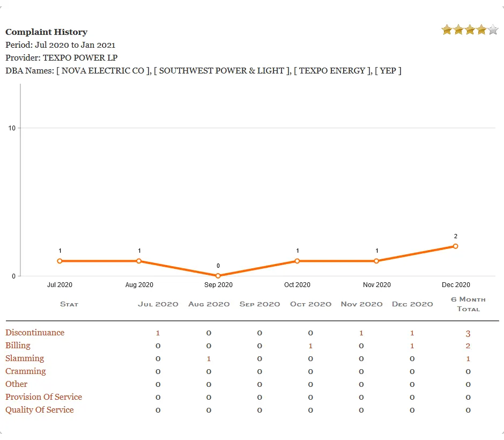
Task: Select the fourth rating star
Action: [480, 30]
